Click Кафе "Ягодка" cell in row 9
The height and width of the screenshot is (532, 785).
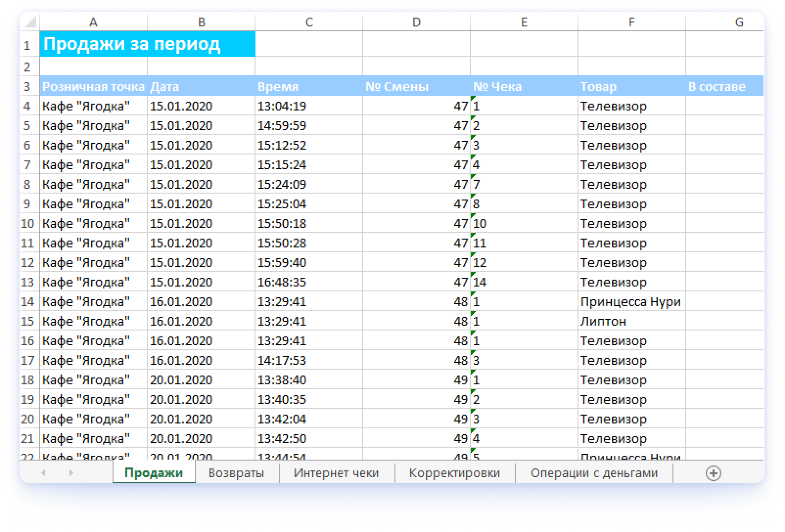[93, 203]
